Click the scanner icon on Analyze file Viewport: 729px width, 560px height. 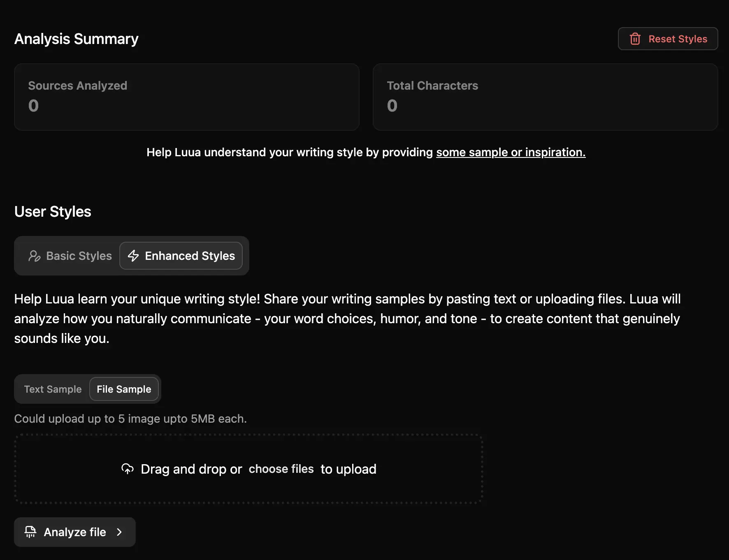tap(30, 532)
